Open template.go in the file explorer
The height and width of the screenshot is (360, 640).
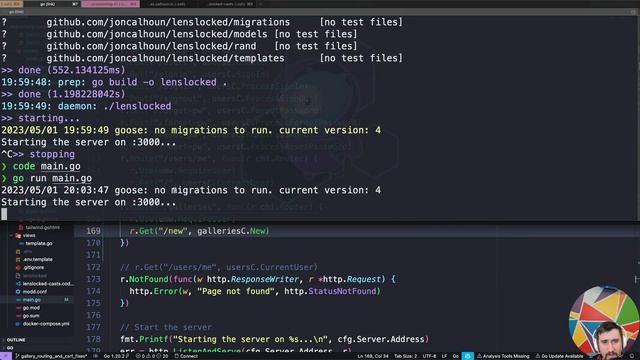coord(39,243)
